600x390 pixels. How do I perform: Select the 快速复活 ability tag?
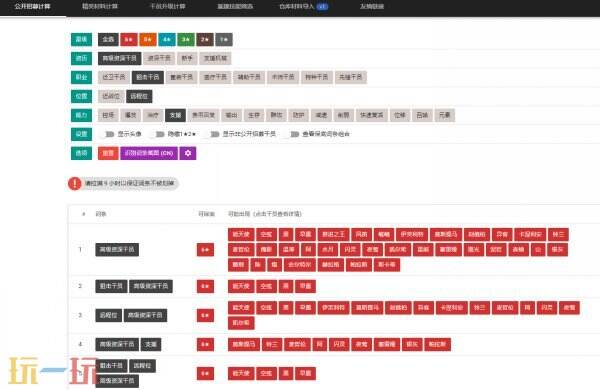click(x=372, y=115)
